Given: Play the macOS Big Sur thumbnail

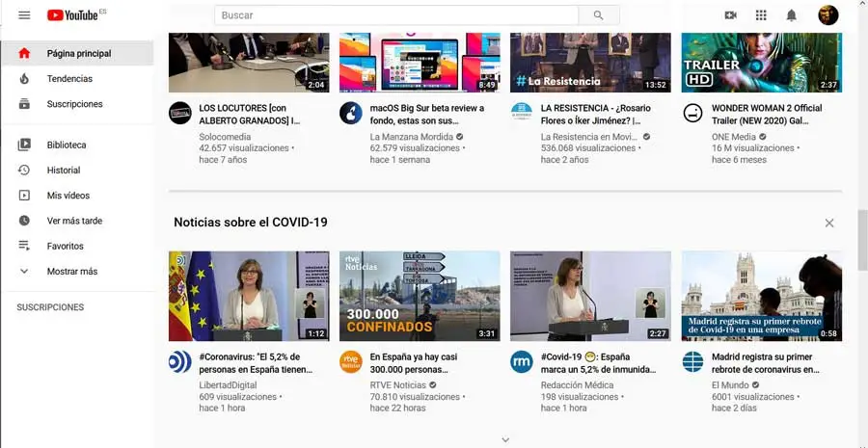Looking at the screenshot, I should click(420, 63).
